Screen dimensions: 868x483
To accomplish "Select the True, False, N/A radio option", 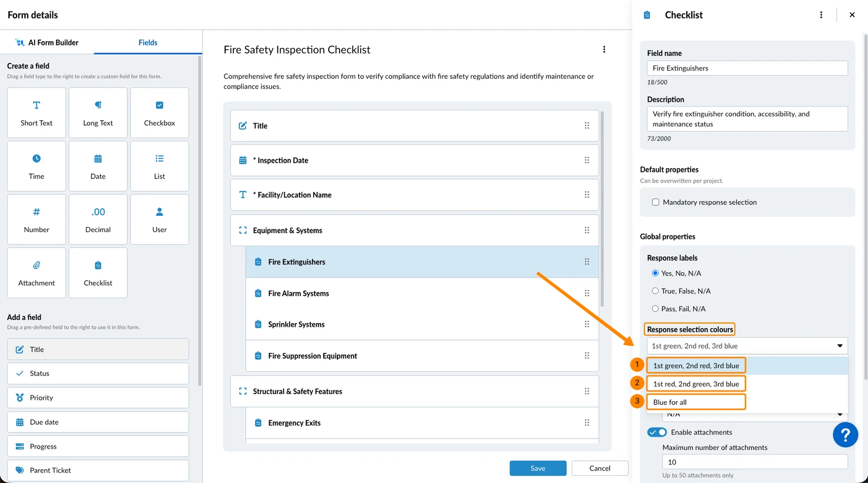I will 655,291.
